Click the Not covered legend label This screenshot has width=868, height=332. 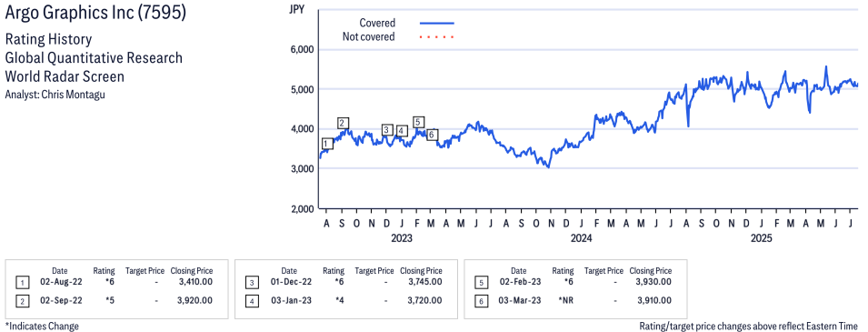point(369,37)
